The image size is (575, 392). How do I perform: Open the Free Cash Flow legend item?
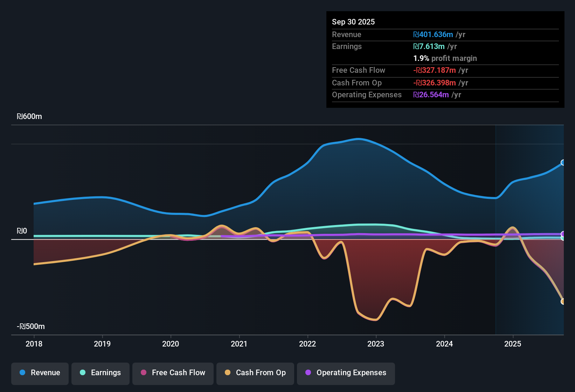point(173,373)
